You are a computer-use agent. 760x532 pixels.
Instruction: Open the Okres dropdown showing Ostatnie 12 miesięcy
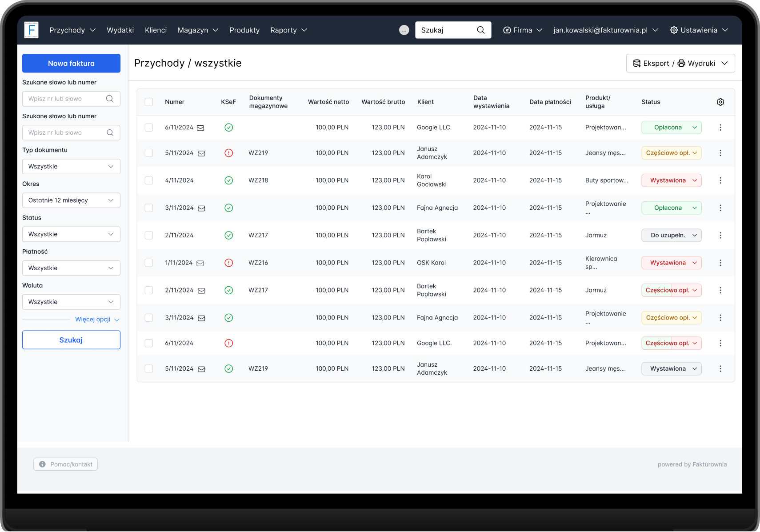coord(71,200)
